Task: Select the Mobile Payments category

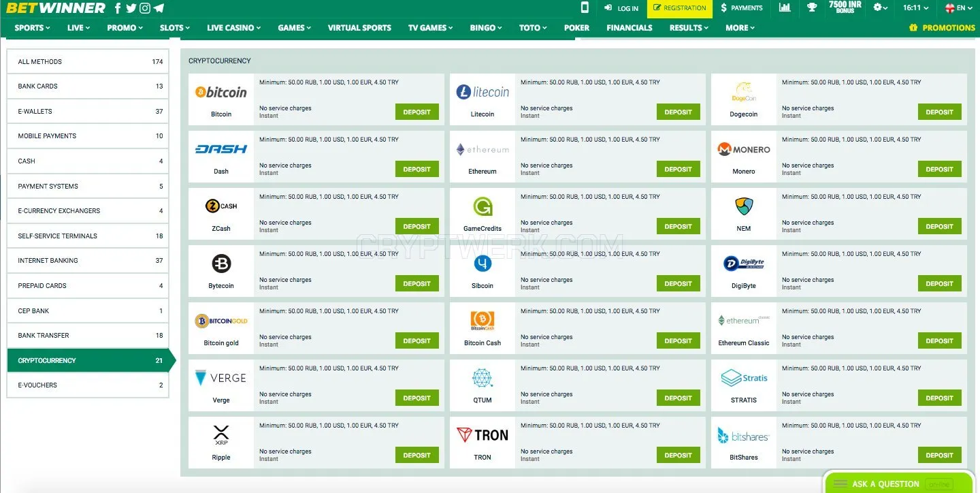Action: pos(88,136)
